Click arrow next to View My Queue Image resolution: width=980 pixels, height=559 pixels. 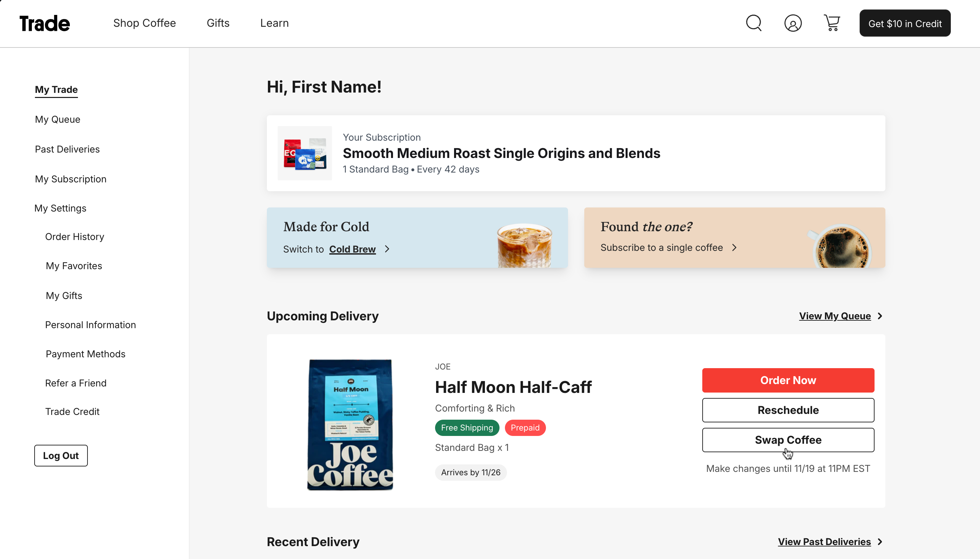(880, 316)
